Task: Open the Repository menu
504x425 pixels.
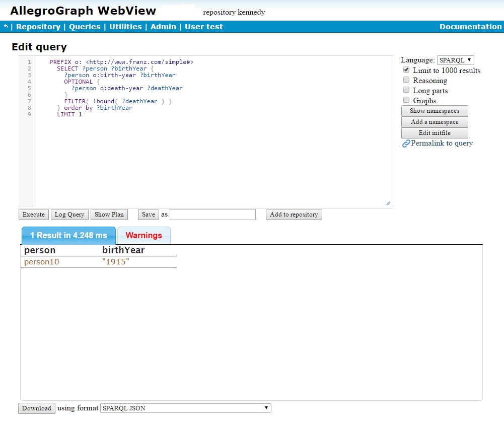Action: pos(38,27)
